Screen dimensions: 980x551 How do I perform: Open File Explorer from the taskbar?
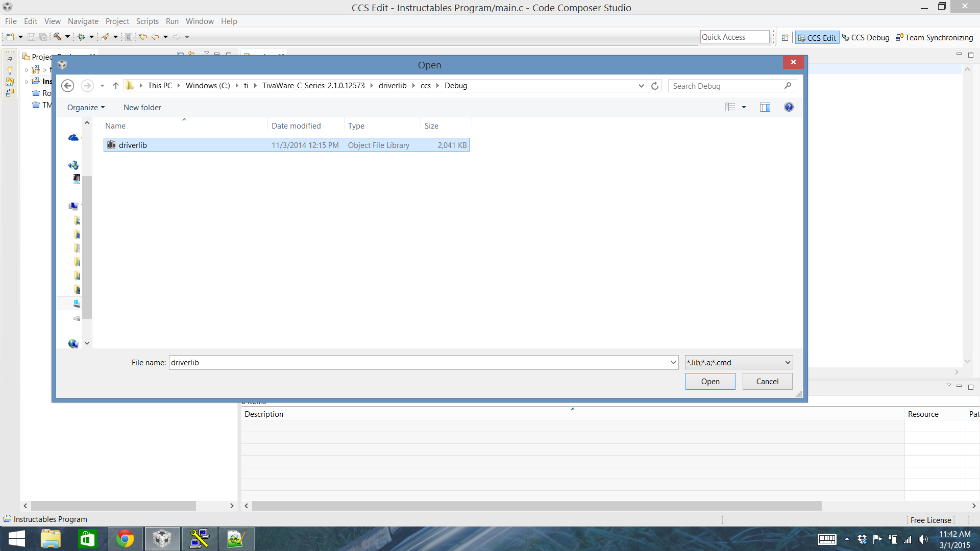point(51,539)
